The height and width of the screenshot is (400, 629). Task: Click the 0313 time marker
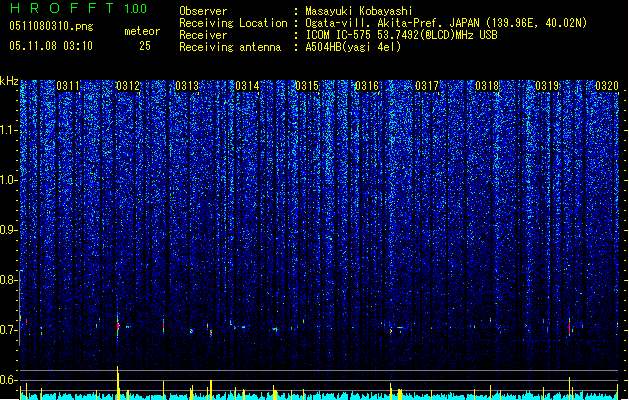click(187, 85)
